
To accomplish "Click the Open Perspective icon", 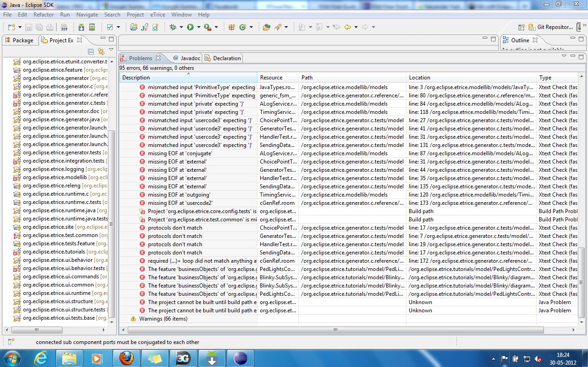I will (521, 27).
